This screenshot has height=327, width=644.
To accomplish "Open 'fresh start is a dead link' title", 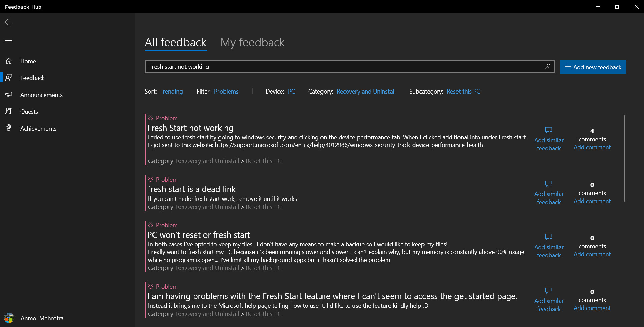I will 192,189.
